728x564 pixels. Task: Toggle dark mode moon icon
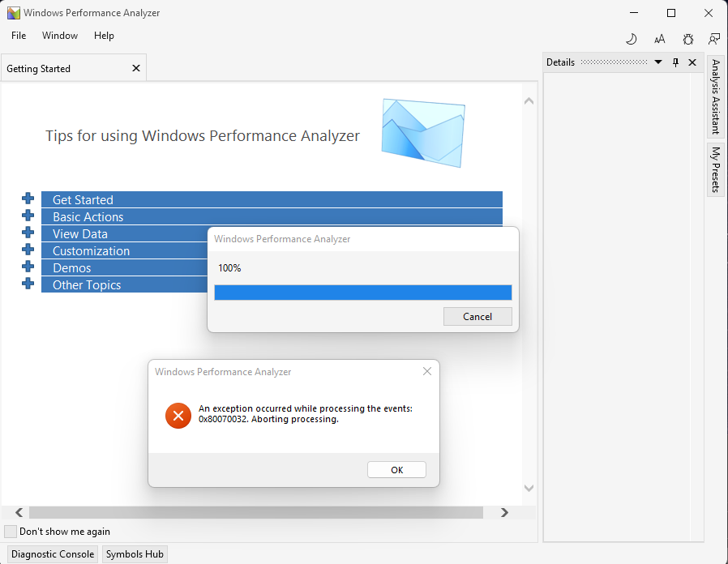pyautogui.click(x=631, y=40)
